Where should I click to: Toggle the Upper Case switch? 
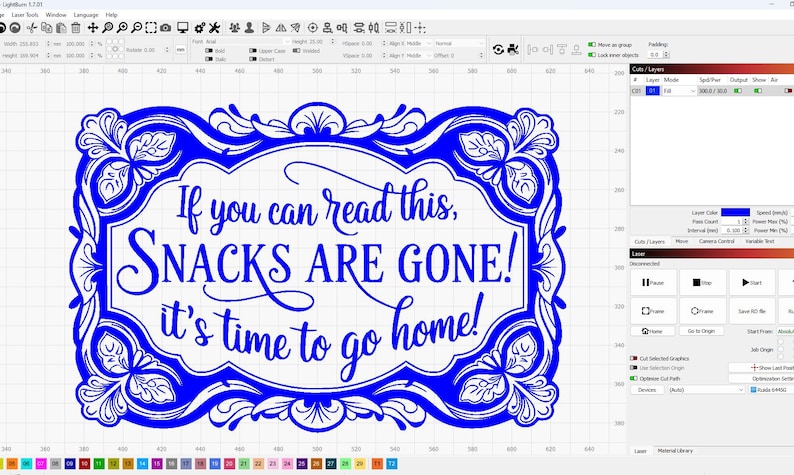[x=253, y=51]
